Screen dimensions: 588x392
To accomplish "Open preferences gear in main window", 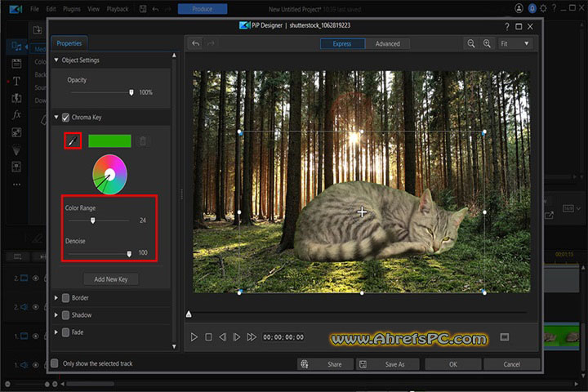I will tap(543, 8).
